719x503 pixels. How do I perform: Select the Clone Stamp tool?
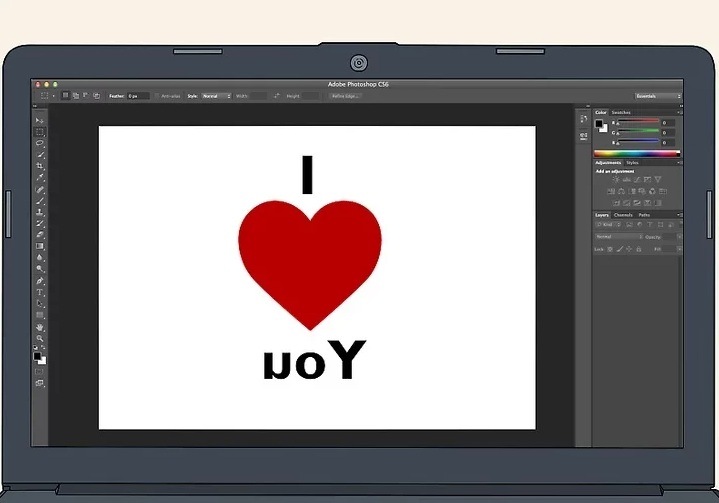coord(39,212)
